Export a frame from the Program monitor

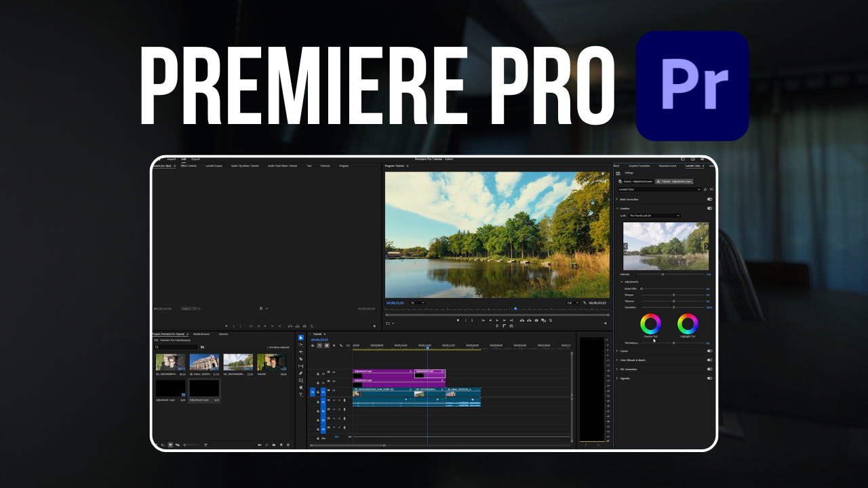[536, 320]
